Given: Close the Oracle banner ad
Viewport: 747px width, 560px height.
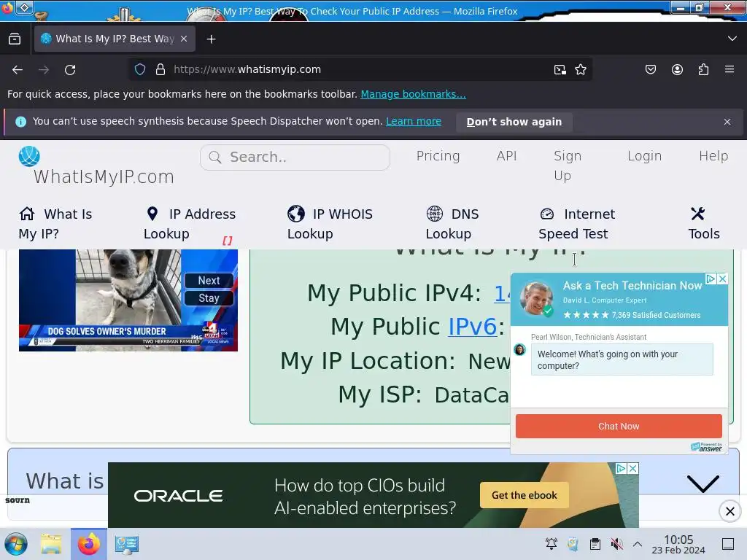Looking at the screenshot, I should click(633, 469).
